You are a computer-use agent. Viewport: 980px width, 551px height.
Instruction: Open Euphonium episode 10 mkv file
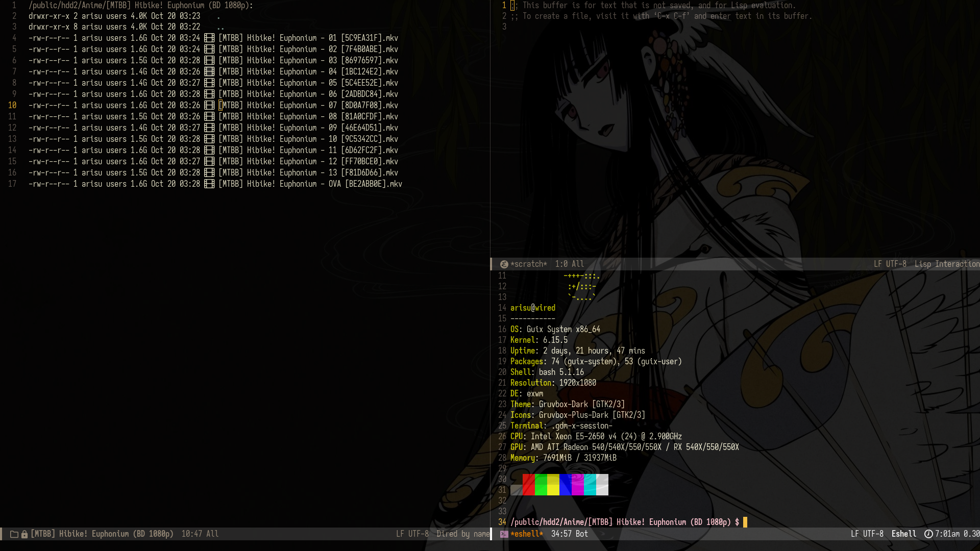308,139
